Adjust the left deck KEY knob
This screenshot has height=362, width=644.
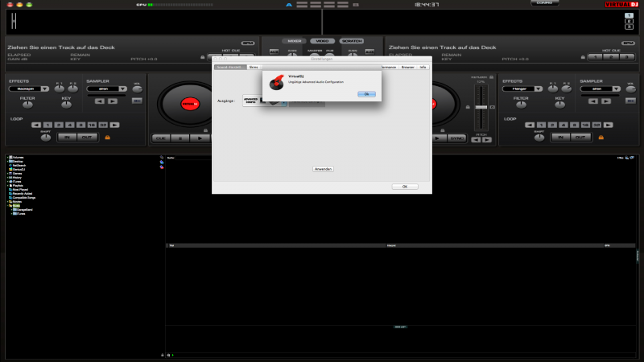point(66,105)
